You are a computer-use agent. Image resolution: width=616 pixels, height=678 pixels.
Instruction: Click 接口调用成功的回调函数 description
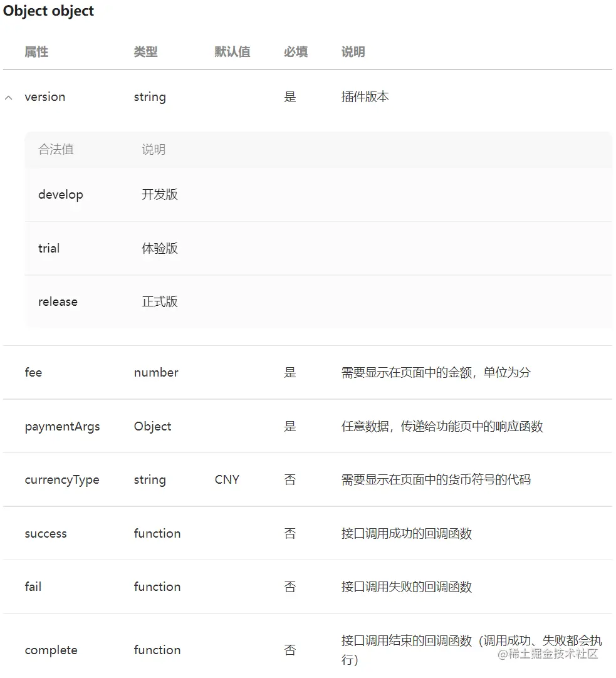[406, 533]
